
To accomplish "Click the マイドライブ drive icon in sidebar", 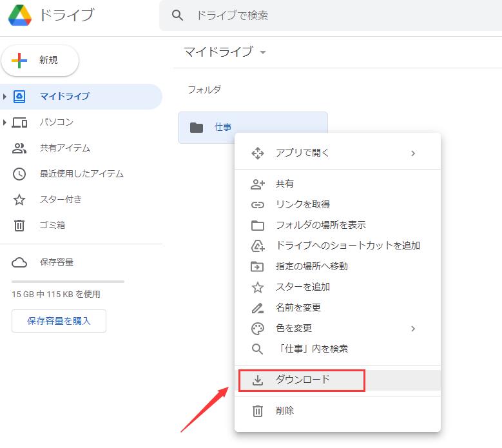I will coord(19,97).
